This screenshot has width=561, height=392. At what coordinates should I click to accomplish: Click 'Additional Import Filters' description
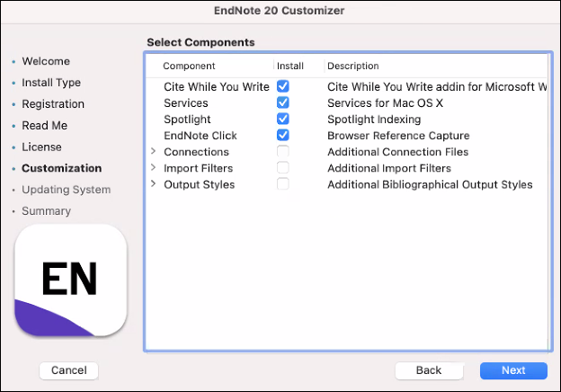coord(389,168)
